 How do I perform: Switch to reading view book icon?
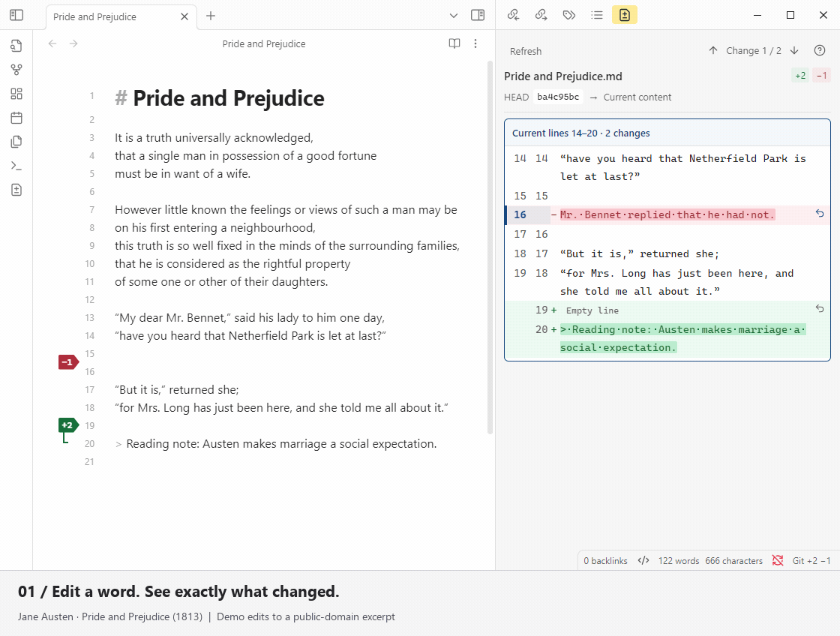pyautogui.click(x=454, y=43)
